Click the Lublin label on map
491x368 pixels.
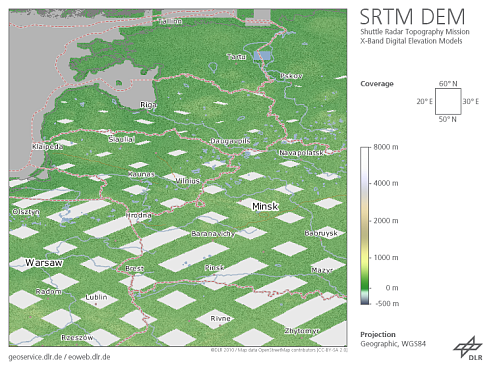[96, 297]
